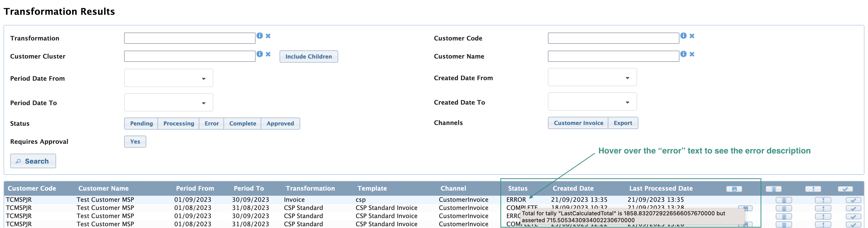The image size is (868, 228).
Task: Click the exclamation icon in the table header
Action: 813,189
